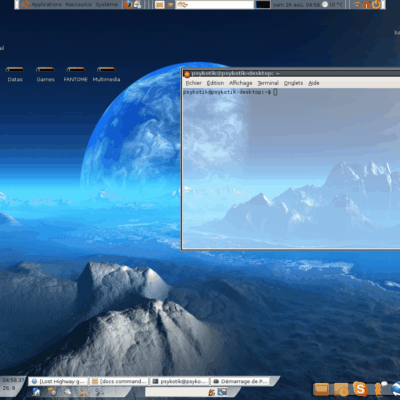Open the Système menu

pyautogui.click(x=107, y=5)
